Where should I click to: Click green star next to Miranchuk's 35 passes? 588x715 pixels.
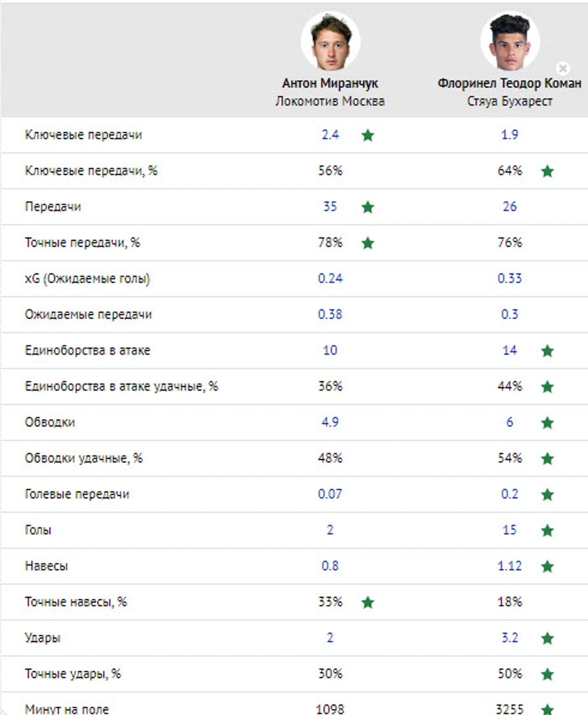point(368,207)
